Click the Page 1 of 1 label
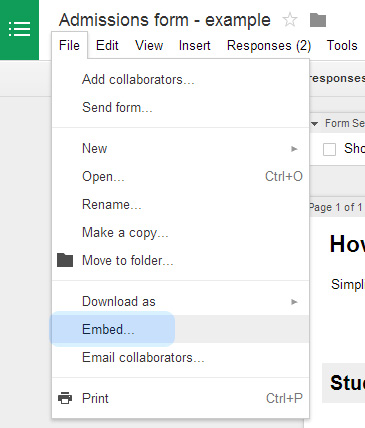The image size is (365, 428). pyautogui.click(x=336, y=207)
